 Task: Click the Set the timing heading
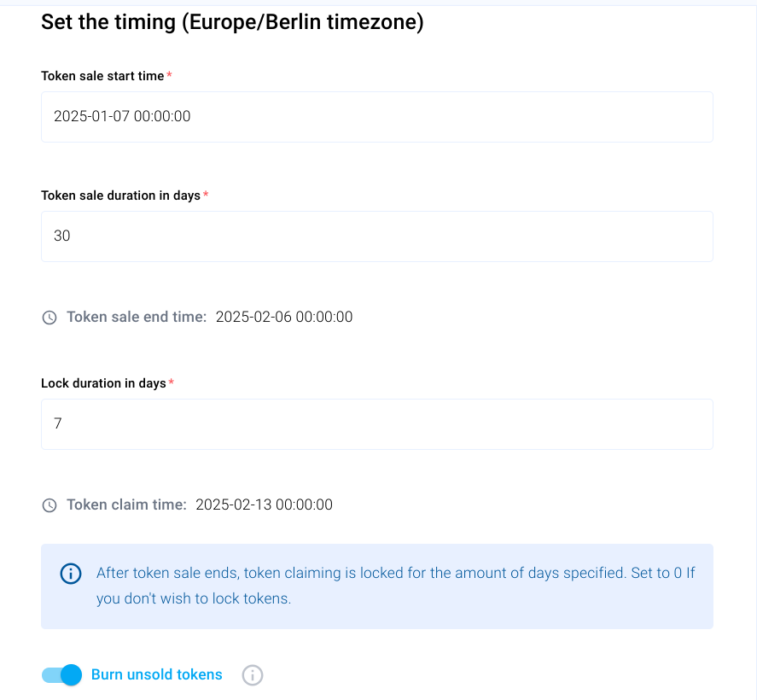pos(232,22)
